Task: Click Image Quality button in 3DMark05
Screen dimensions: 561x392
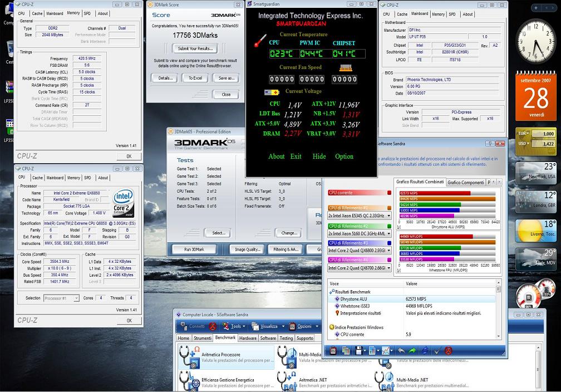Action: coord(247,249)
